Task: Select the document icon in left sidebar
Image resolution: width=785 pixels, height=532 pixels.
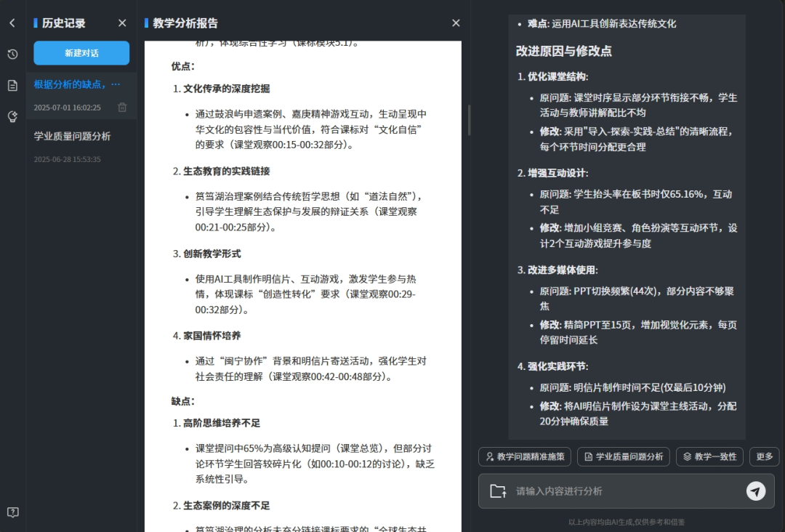Action: tap(11, 84)
